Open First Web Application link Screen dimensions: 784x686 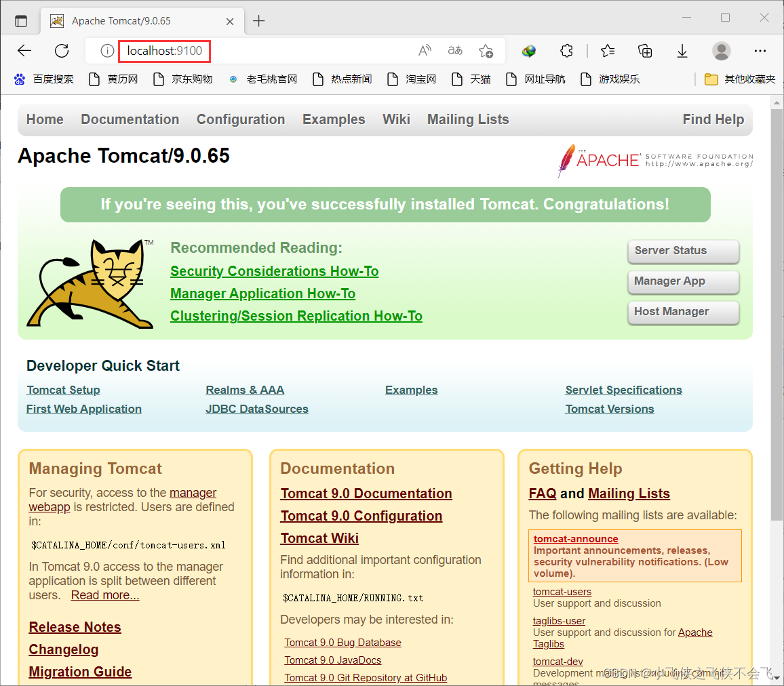(x=83, y=409)
